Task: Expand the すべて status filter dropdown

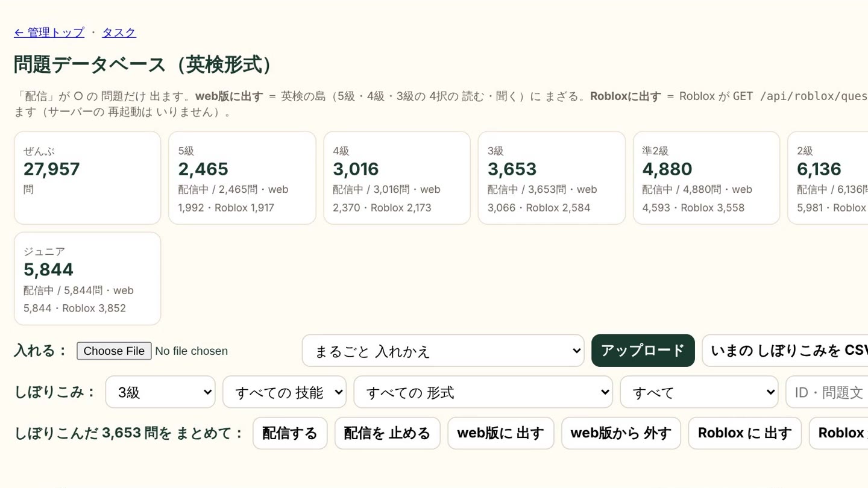Action: (699, 392)
